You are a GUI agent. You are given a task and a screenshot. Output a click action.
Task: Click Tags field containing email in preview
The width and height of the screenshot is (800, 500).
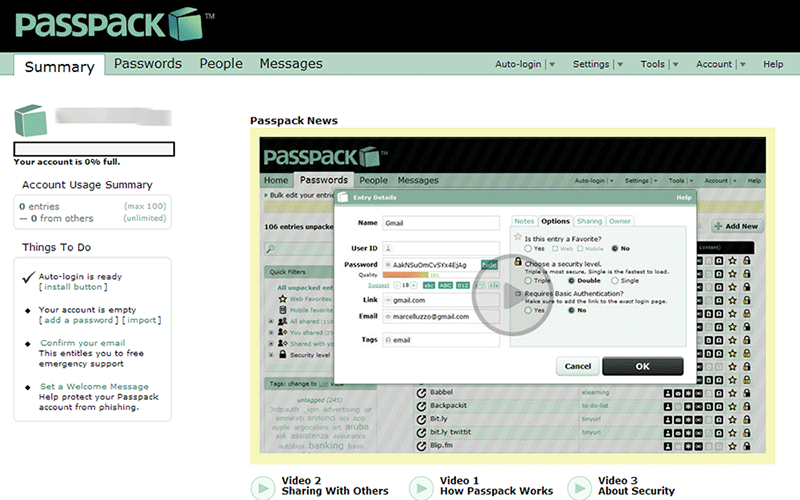pyautogui.click(x=441, y=340)
